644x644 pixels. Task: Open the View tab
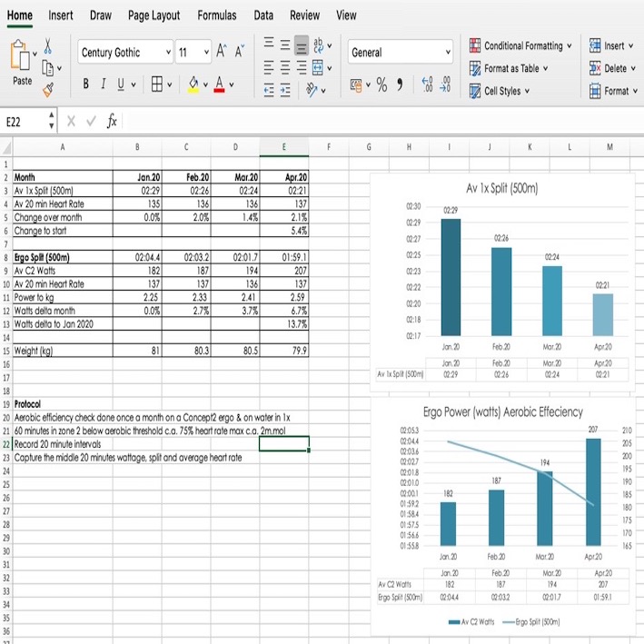[x=346, y=15]
